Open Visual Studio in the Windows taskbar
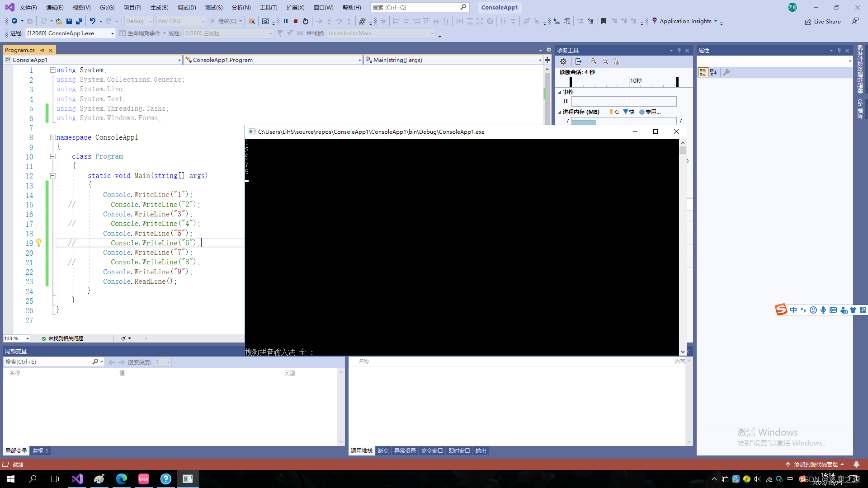 pos(77,479)
